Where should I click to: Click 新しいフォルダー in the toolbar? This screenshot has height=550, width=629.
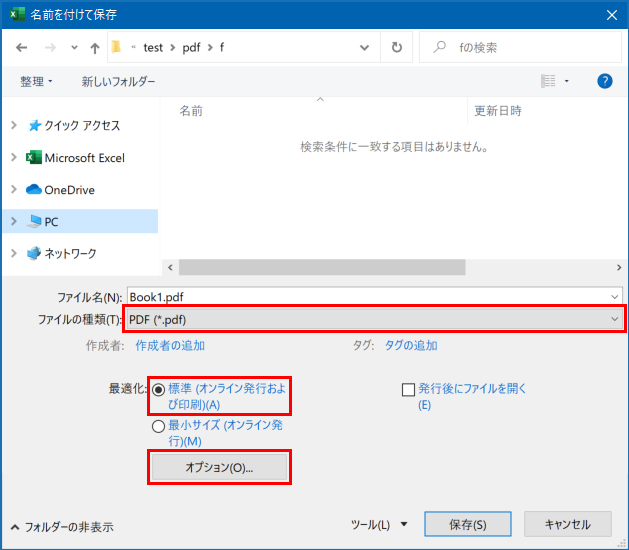(x=118, y=81)
